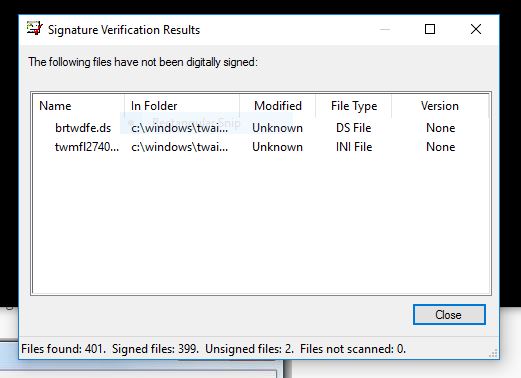Close the window using the X icon
The height and width of the screenshot is (378, 521).
pyautogui.click(x=476, y=29)
